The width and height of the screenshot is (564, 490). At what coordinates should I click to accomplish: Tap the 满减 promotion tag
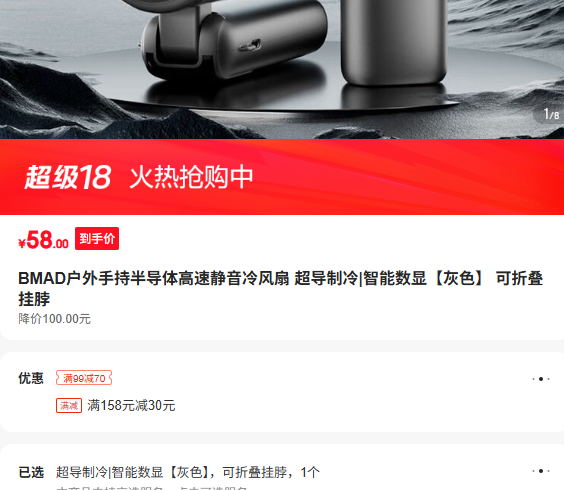pyautogui.click(x=69, y=405)
